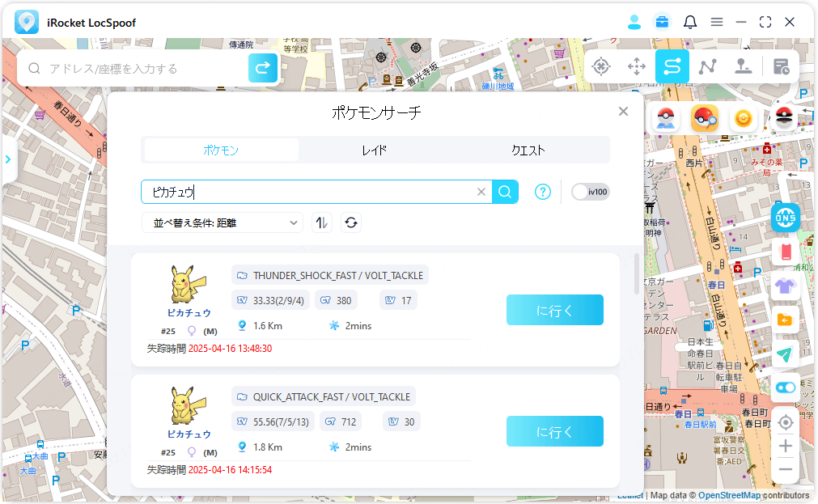Expand the left side panel arrow
Viewport: 818px width, 504px height.
(8, 159)
